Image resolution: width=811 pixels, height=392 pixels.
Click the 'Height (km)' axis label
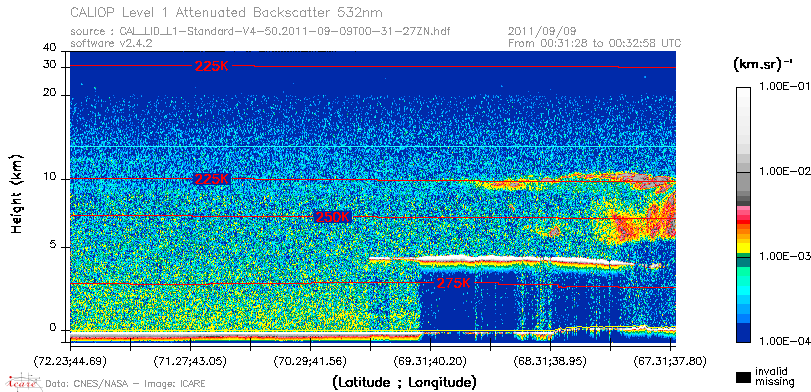(17, 193)
